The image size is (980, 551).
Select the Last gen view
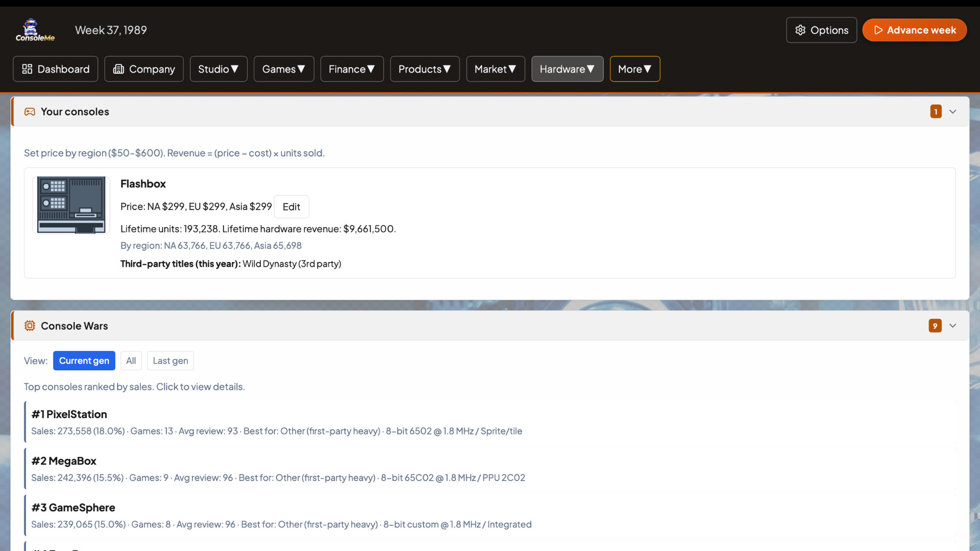170,361
